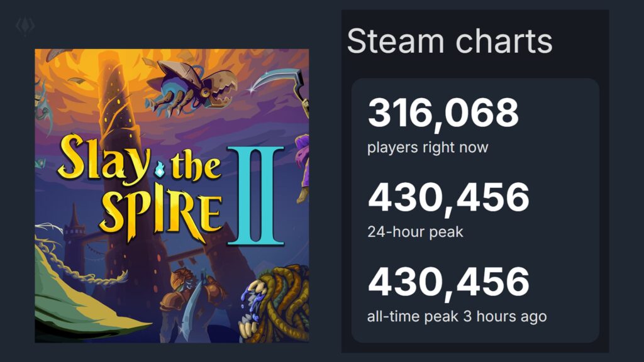Select the 430,456 24-hour peak number
This screenshot has height=362, width=644.
[x=448, y=198]
